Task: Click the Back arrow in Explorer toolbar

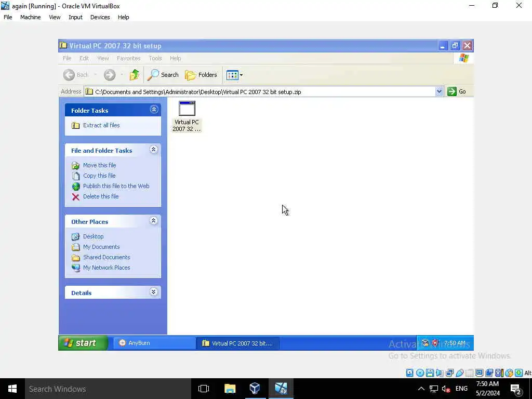Action: [x=69, y=75]
